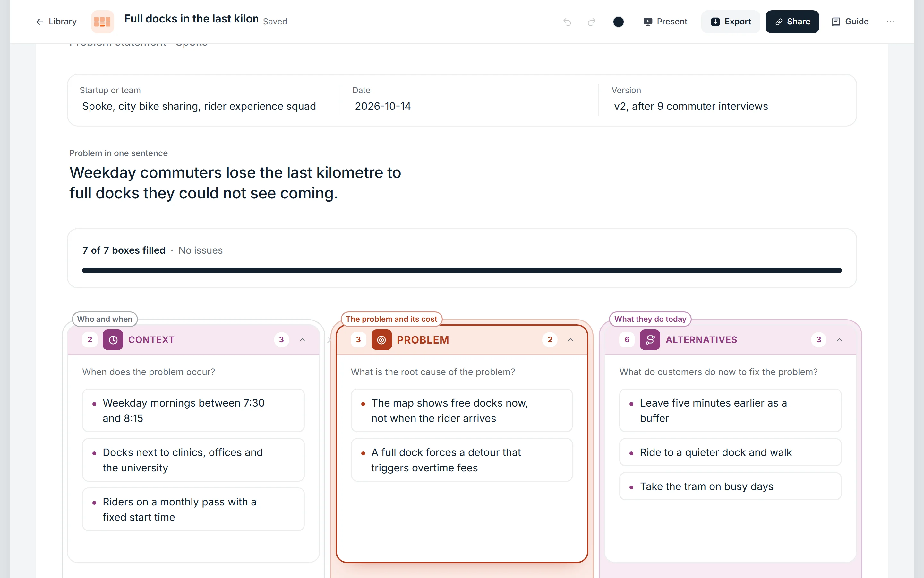924x578 pixels.
Task: Select the PROBLEM header title
Action: coord(423,340)
